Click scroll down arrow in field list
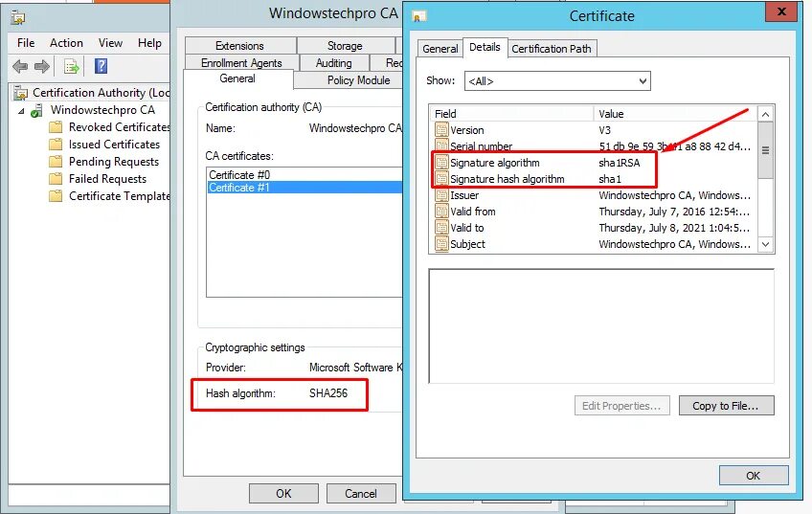 click(765, 244)
